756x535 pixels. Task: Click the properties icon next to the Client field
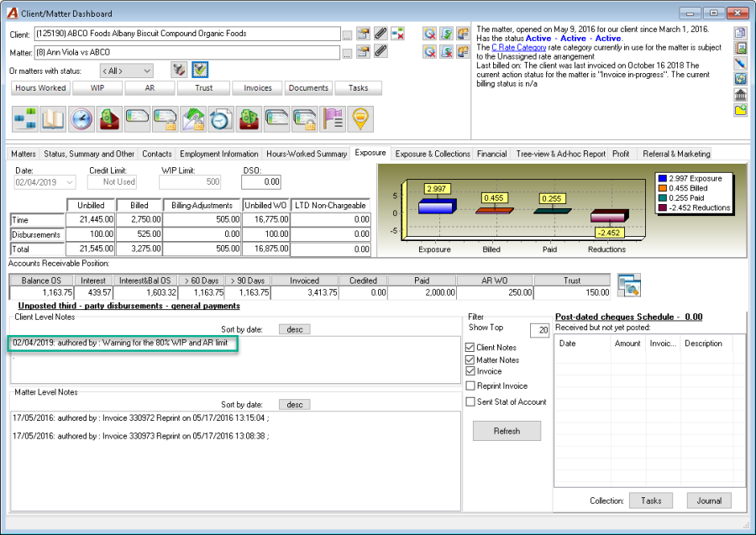(363, 34)
